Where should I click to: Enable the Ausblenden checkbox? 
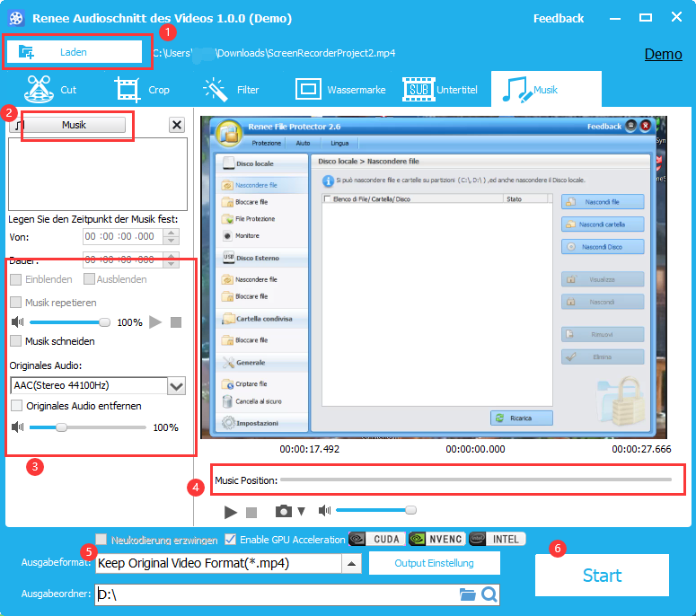pos(89,278)
